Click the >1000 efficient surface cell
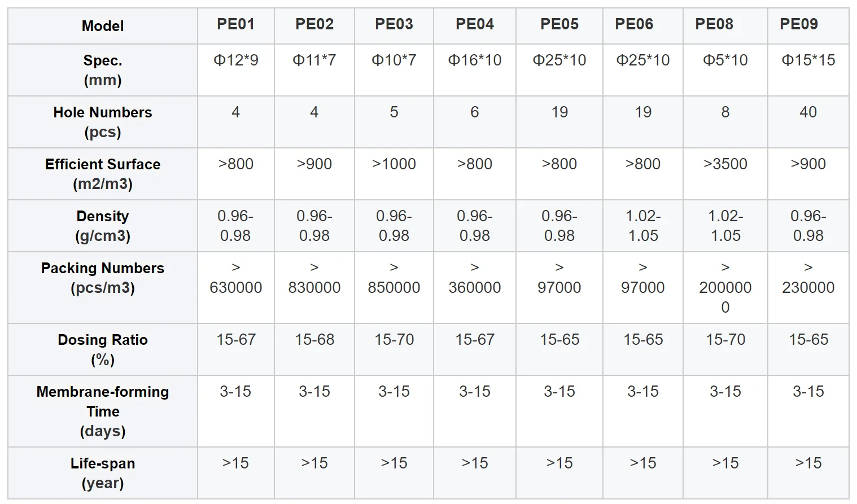 [393, 164]
